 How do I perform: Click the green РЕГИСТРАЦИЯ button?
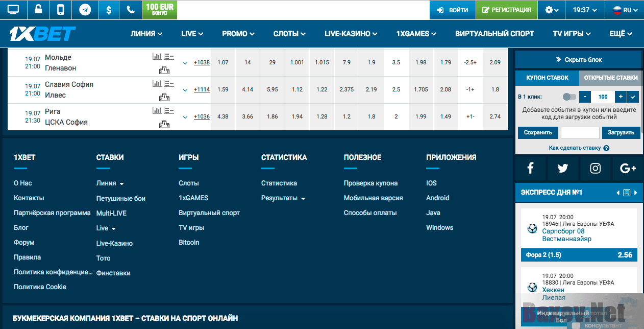click(x=506, y=10)
